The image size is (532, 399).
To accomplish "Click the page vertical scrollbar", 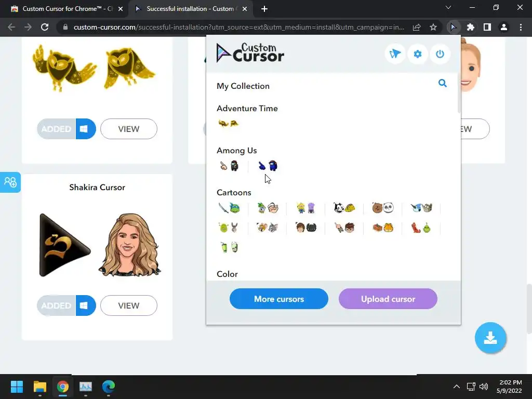I will (x=529, y=309).
